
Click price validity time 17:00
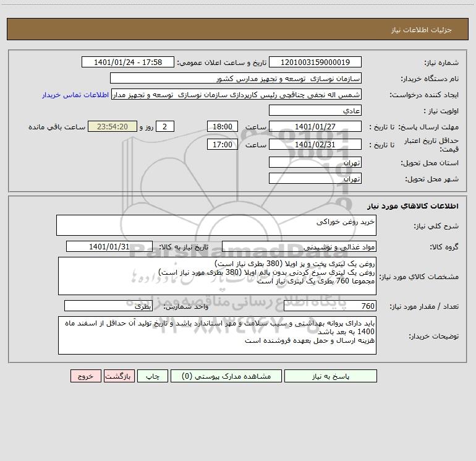click(222, 144)
